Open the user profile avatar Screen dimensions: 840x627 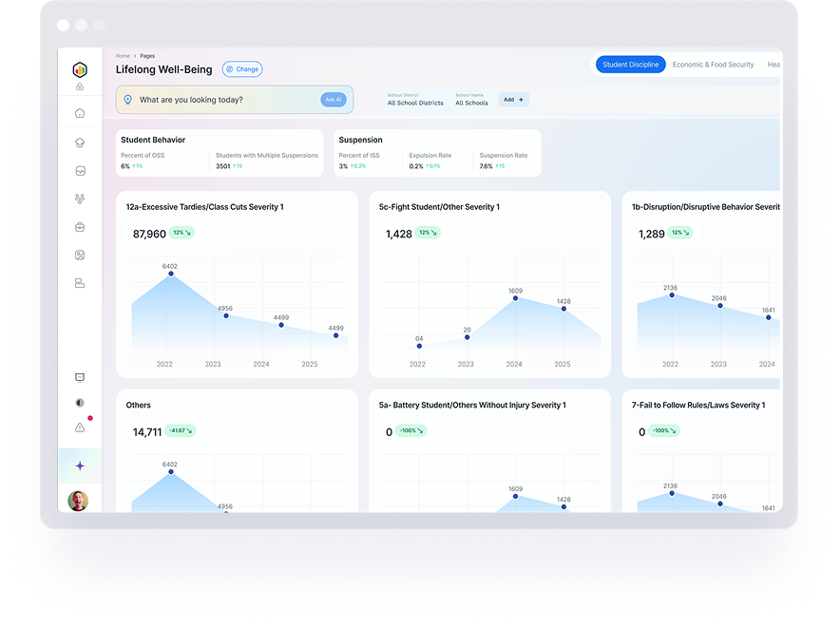point(78,500)
